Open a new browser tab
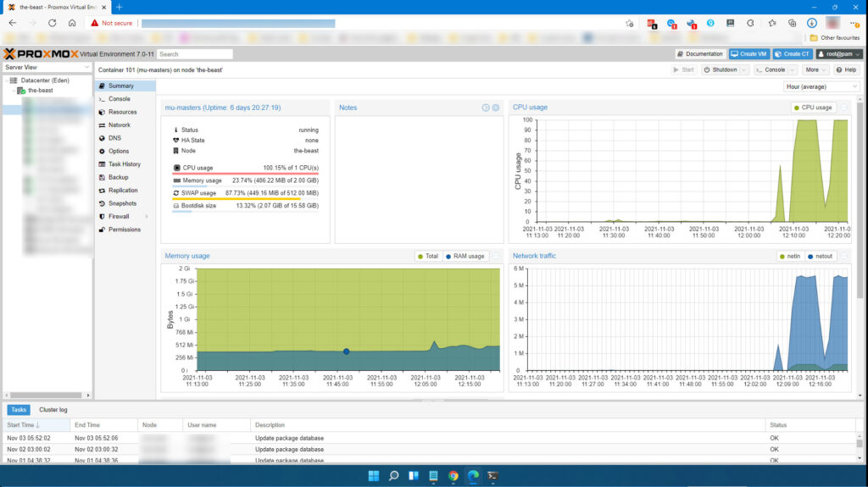The height and width of the screenshot is (487, 868). pos(119,7)
